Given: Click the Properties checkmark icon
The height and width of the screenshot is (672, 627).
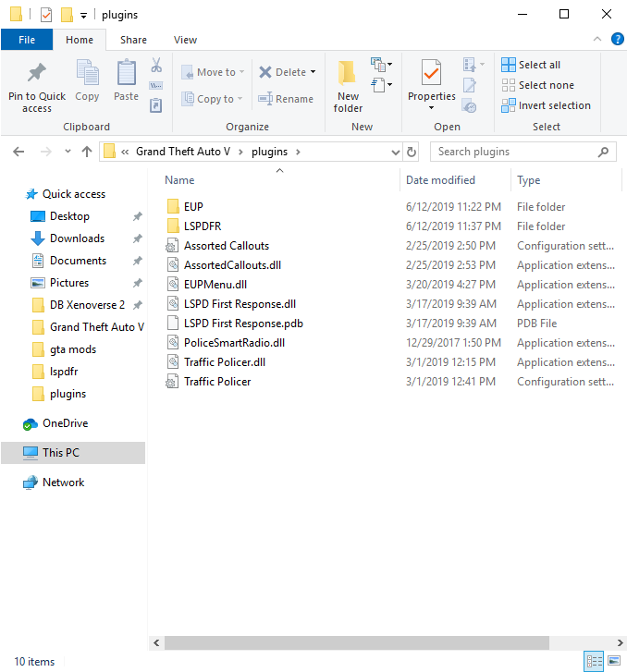Looking at the screenshot, I should (x=432, y=72).
